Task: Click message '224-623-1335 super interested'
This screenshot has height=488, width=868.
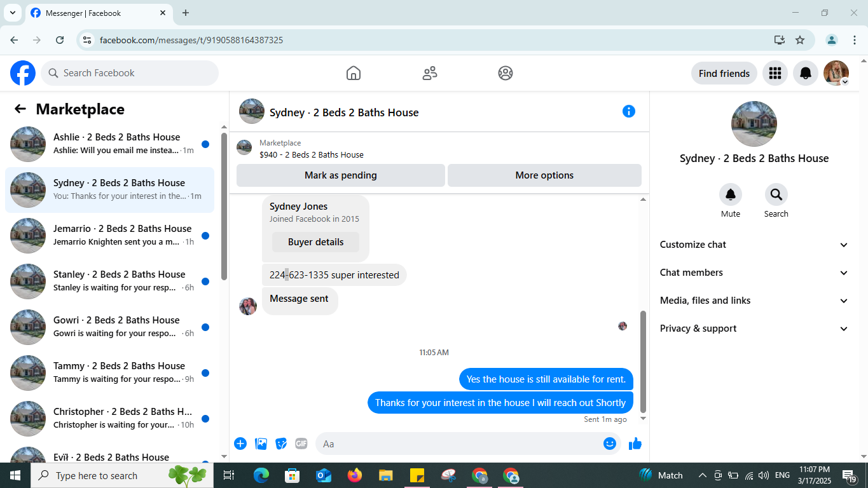Action: tap(334, 275)
